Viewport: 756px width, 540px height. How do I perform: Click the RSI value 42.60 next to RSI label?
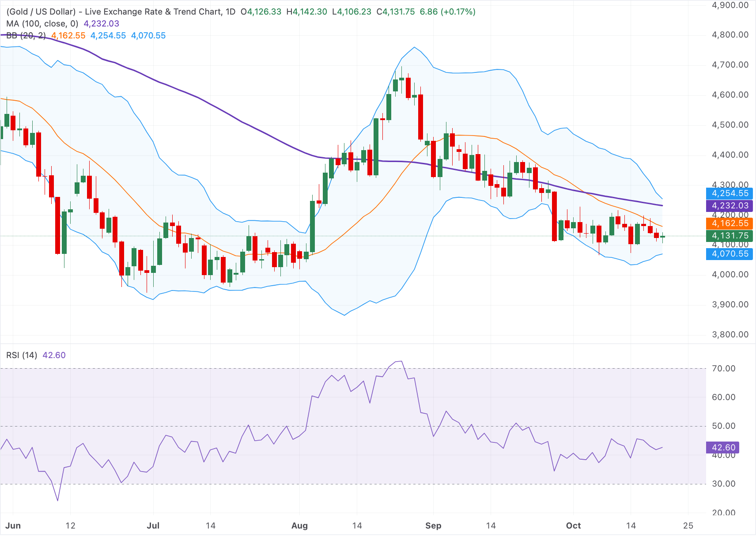tap(54, 355)
